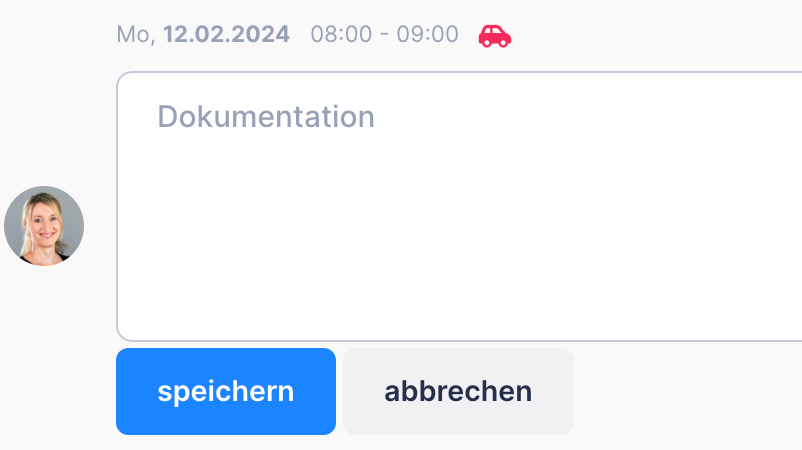The width and height of the screenshot is (802, 450).
Task: Select the time range 08:00 - 09:00
Action: click(x=384, y=34)
